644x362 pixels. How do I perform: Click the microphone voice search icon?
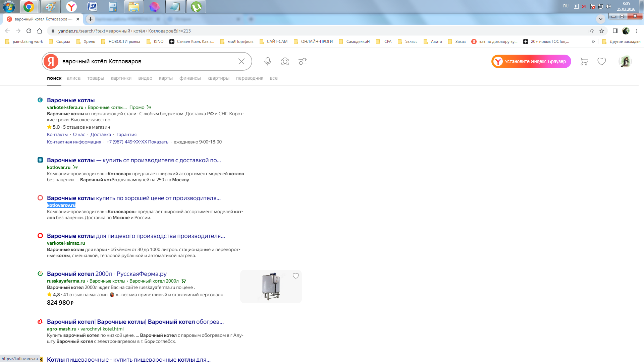pyautogui.click(x=267, y=61)
